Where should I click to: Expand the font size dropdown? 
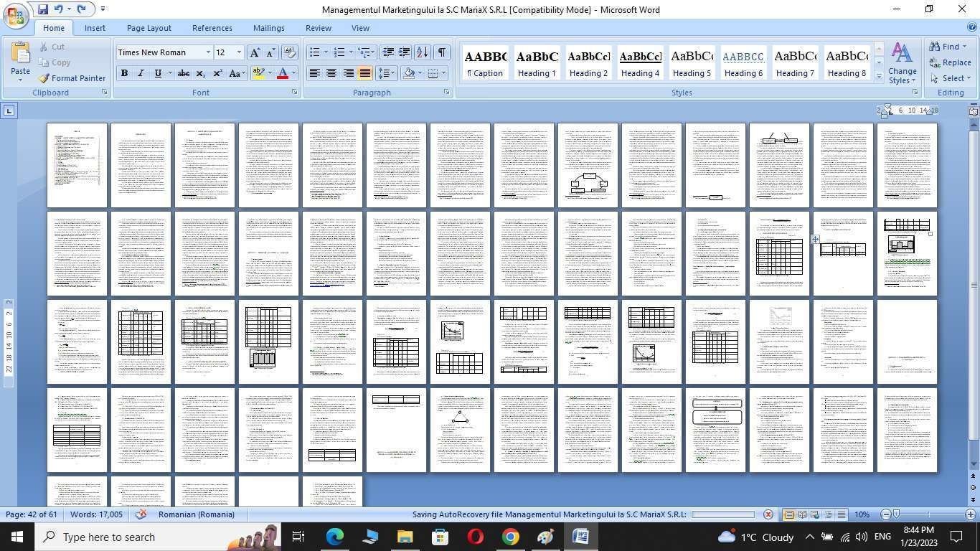(x=239, y=52)
